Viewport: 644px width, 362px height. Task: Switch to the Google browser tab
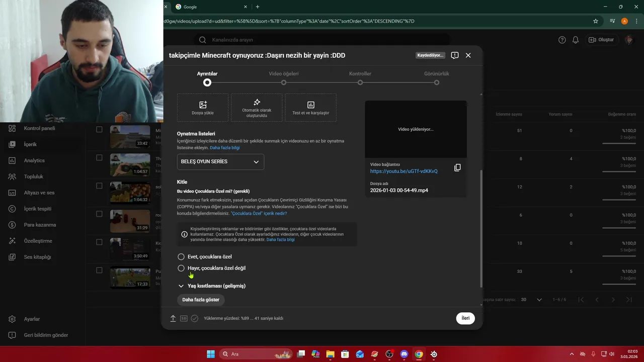(x=210, y=7)
